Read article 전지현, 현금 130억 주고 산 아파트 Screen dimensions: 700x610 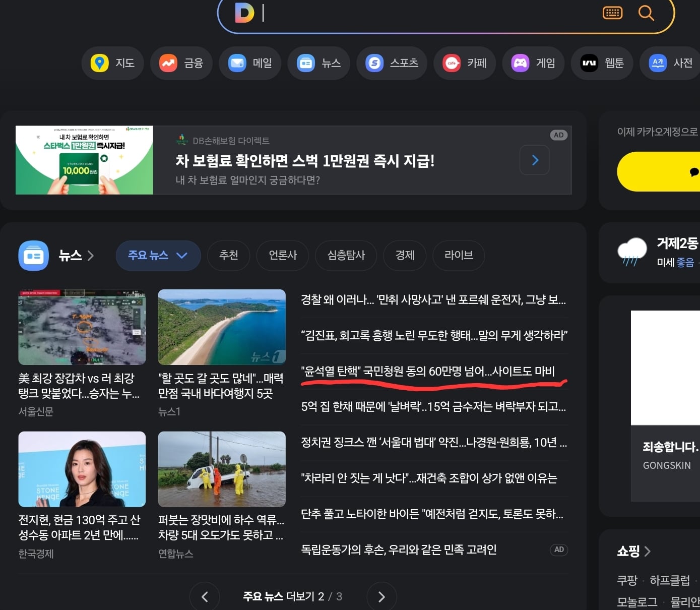pyautogui.click(x=80, y=527)
